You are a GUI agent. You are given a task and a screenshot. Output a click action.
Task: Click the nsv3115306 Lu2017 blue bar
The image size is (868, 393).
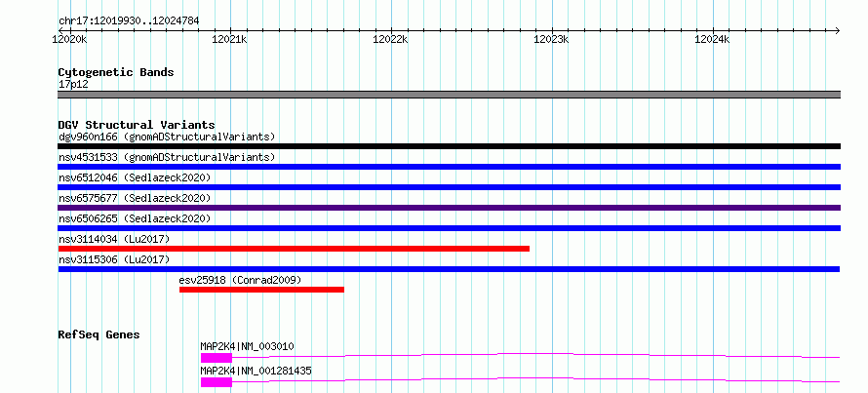(x=449, y=269)
